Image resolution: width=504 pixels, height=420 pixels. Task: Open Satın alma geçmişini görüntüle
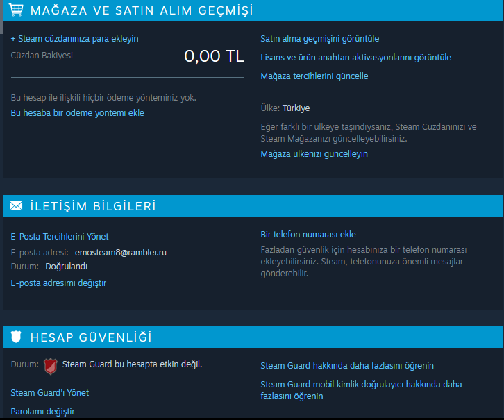(320, 39)
